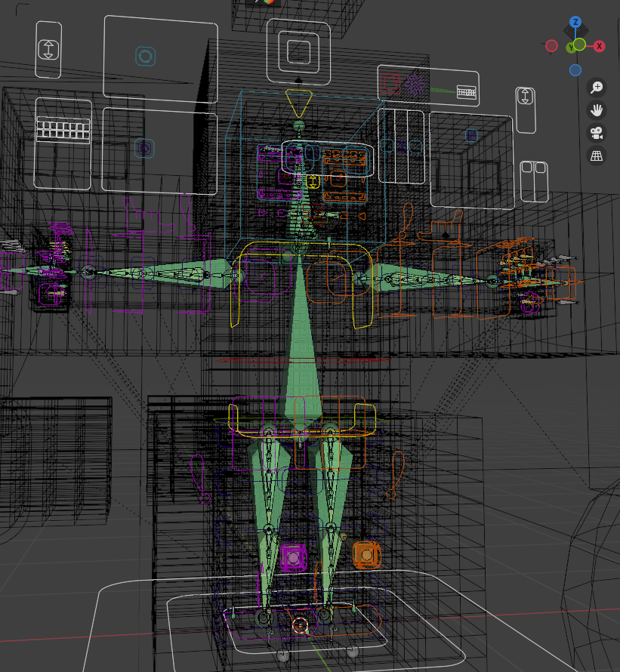
Task: Toggle the camera view button
Action: 597,133
